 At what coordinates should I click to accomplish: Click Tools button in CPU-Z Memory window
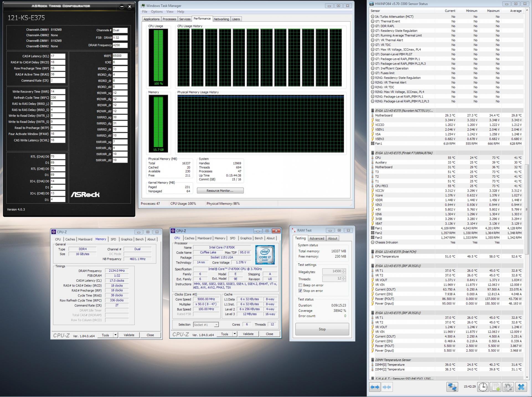[x=105, y=335]
